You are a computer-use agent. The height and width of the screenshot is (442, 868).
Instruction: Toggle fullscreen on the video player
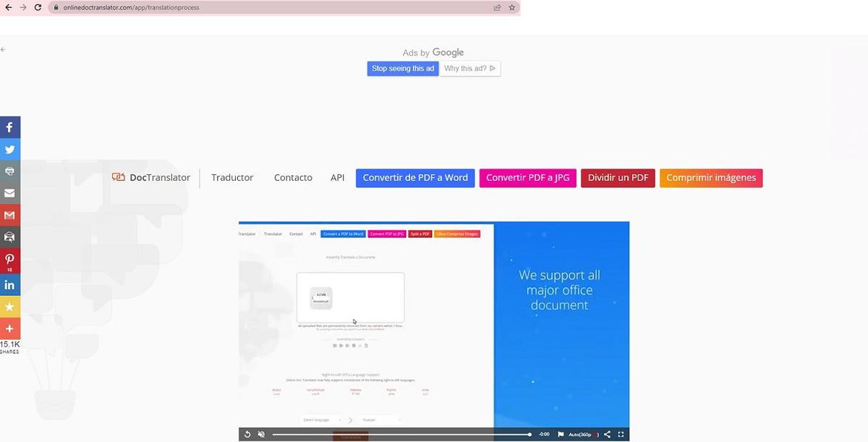(621, 434)
